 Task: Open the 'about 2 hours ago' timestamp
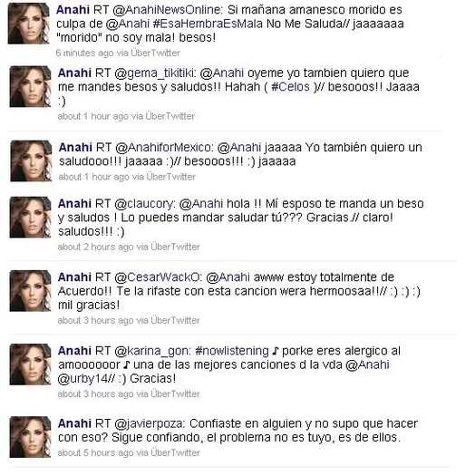[95, 248]
